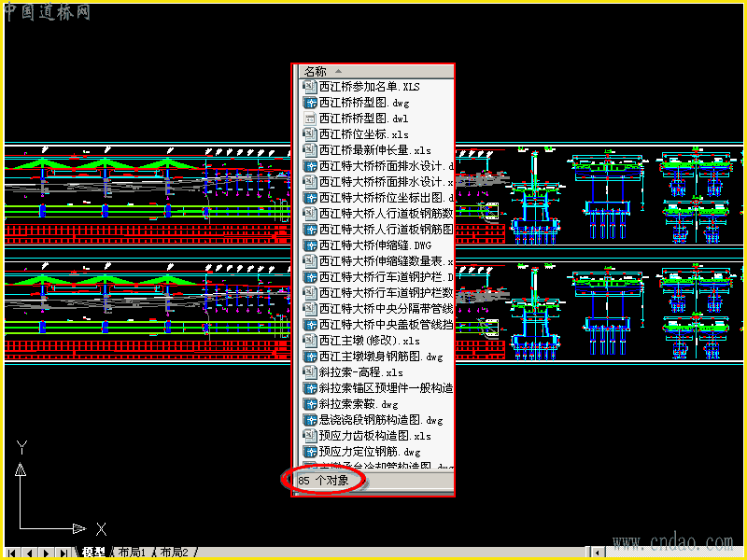Click the DWG icon of 西江主墩墩身钢筋图.dwg
The image size is (747, 560).
click(310, 357)
